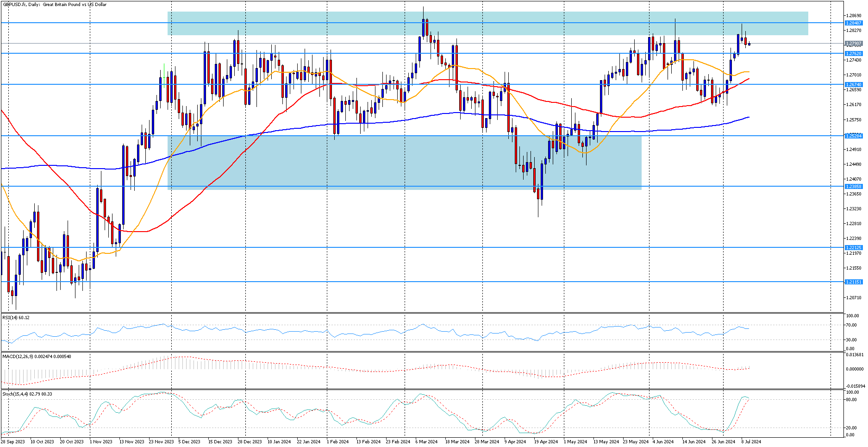Click the 1.24490 price scale label
868x447 pixels.
pos(854,164)
